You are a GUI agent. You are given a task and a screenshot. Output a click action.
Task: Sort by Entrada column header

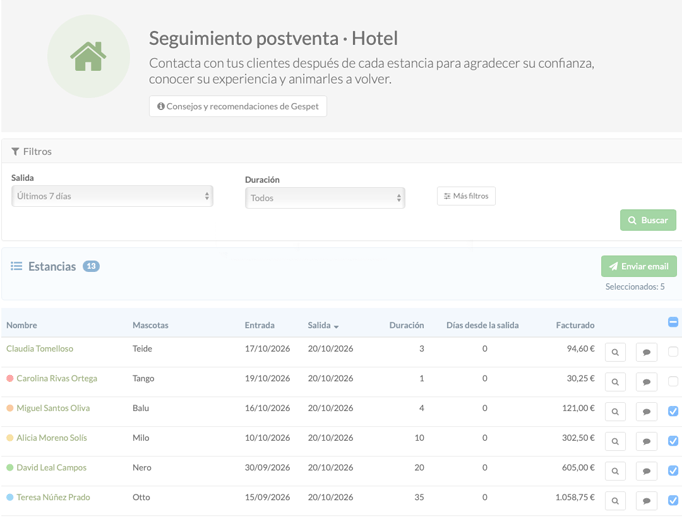coord(259,325)
